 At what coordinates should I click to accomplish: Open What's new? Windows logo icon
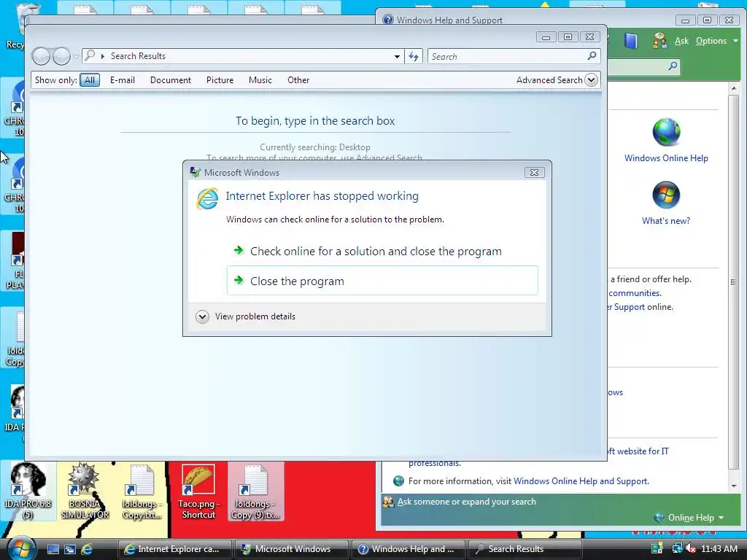pos(666,195)
